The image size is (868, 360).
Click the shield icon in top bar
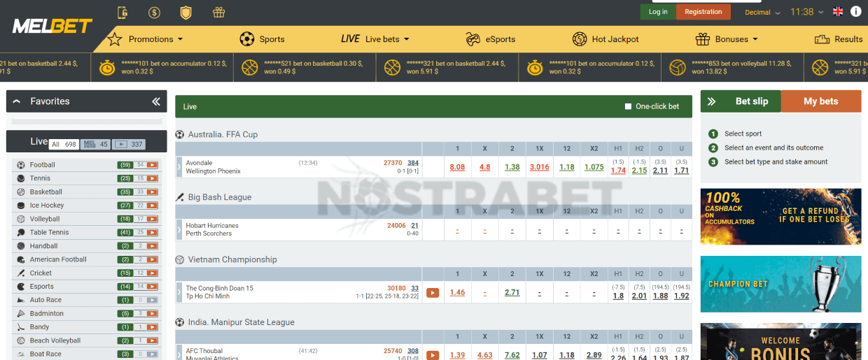185,12
